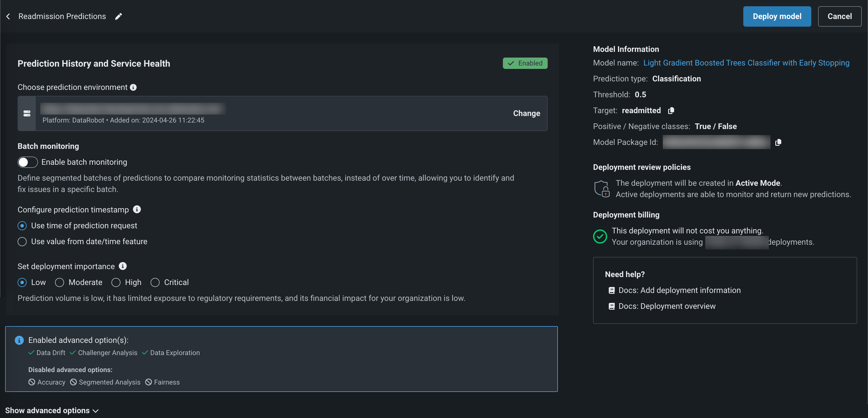
Task: Open Docs: Add deployment information
Action: (679, 290)
